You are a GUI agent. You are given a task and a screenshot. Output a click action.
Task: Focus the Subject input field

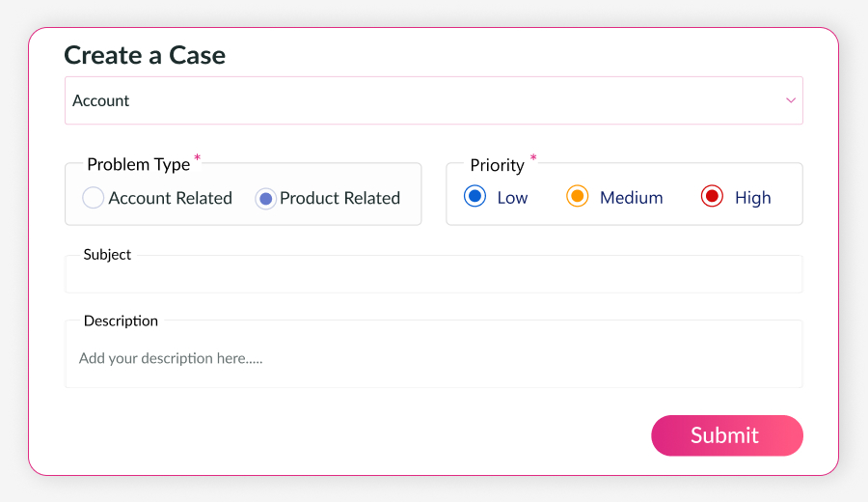pyautogui.click(x=434, y=276)
